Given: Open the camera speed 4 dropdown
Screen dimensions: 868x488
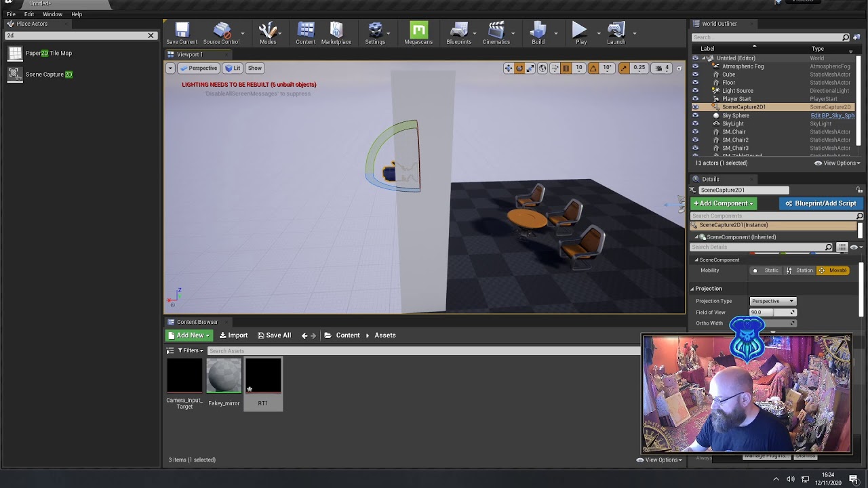Looking at the screenshot, I should [x=662, y=68].
